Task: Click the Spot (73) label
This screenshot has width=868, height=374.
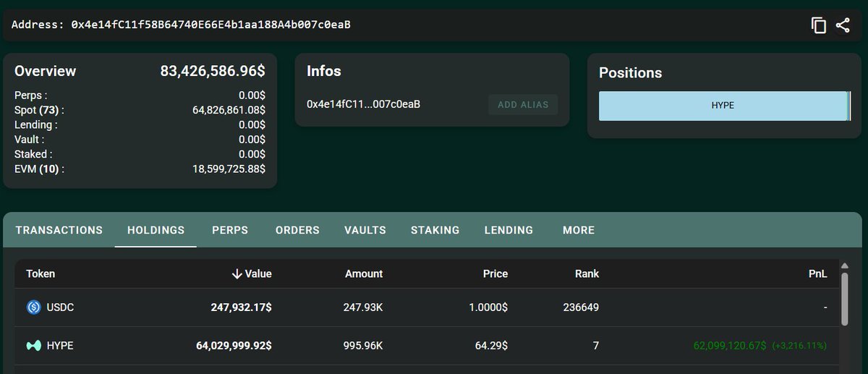Action: tap(39, 110)
